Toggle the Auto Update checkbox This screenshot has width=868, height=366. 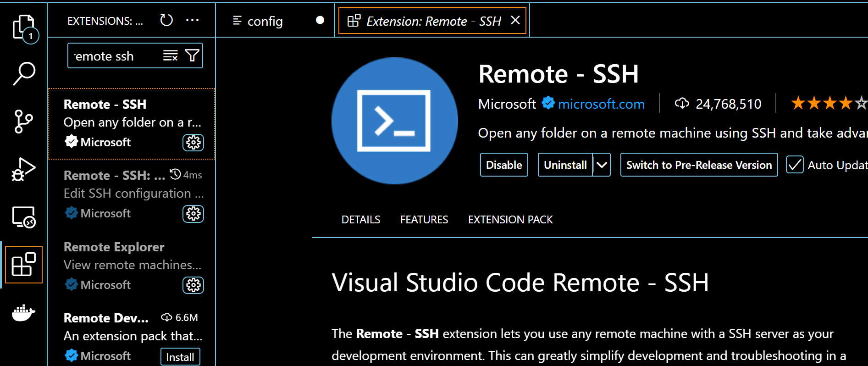point(795,165)
